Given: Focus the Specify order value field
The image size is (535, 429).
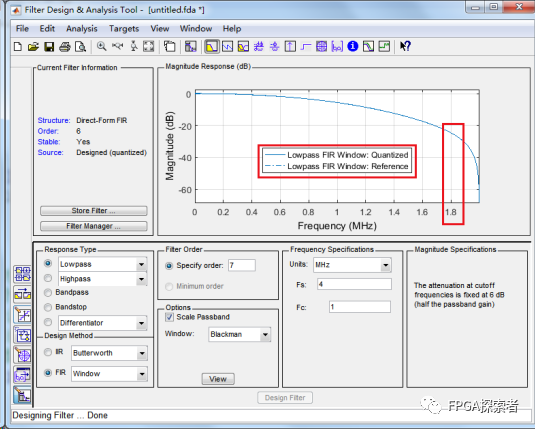Looking at the screenshot, I should [x=242, y=265].
